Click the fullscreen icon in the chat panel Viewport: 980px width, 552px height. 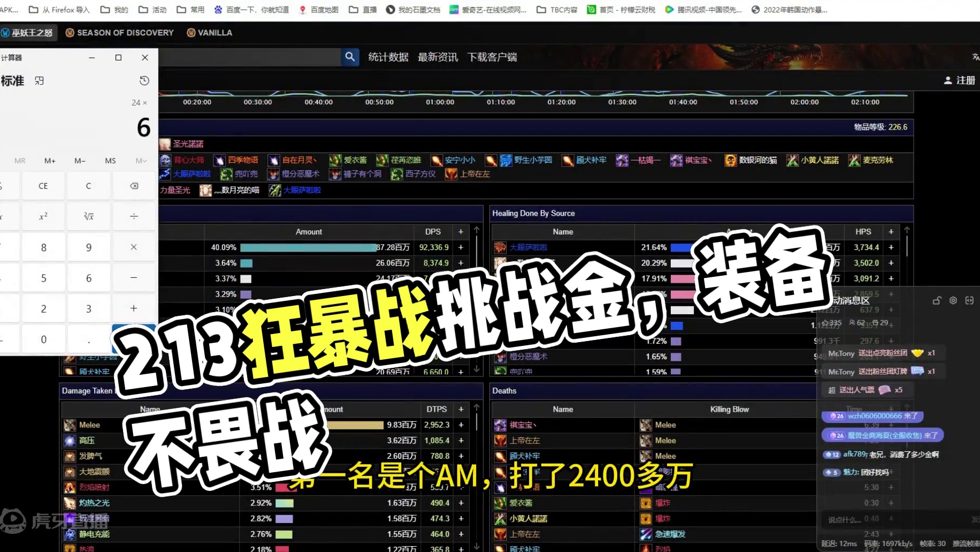pyautogui.click(x=969, y=300)
